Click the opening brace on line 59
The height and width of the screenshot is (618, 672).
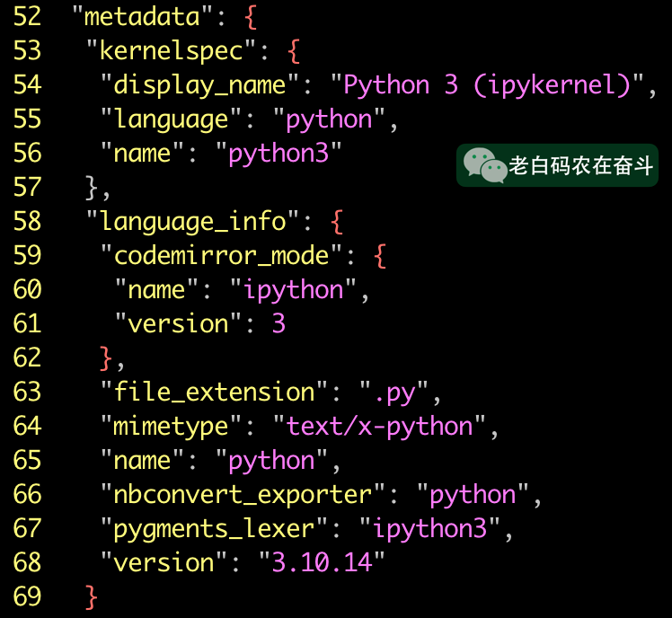click(x=380, y=256)
